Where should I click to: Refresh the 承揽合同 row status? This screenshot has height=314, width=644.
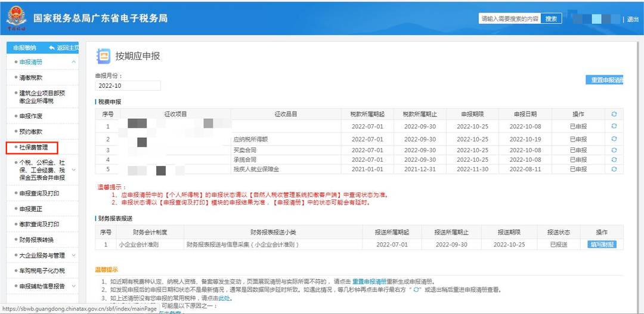[x=614, y=159]
